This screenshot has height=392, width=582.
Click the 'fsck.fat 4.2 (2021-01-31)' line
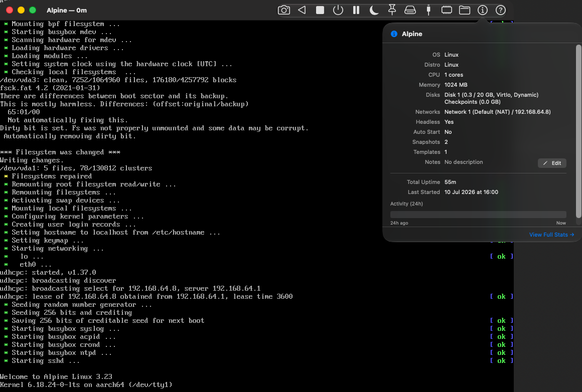click(x=50, y=88)
